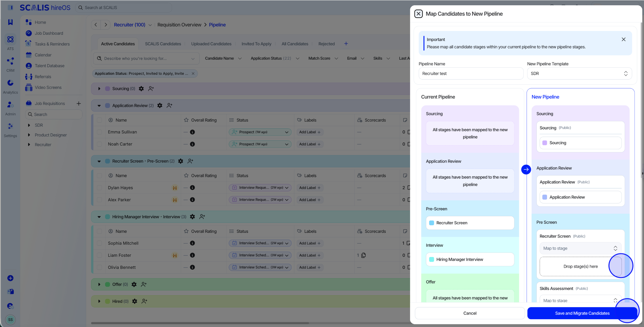Viewport: 644px width, 327px height.
Task: Click the Pipeline Name input field
Action: [471, 74]
